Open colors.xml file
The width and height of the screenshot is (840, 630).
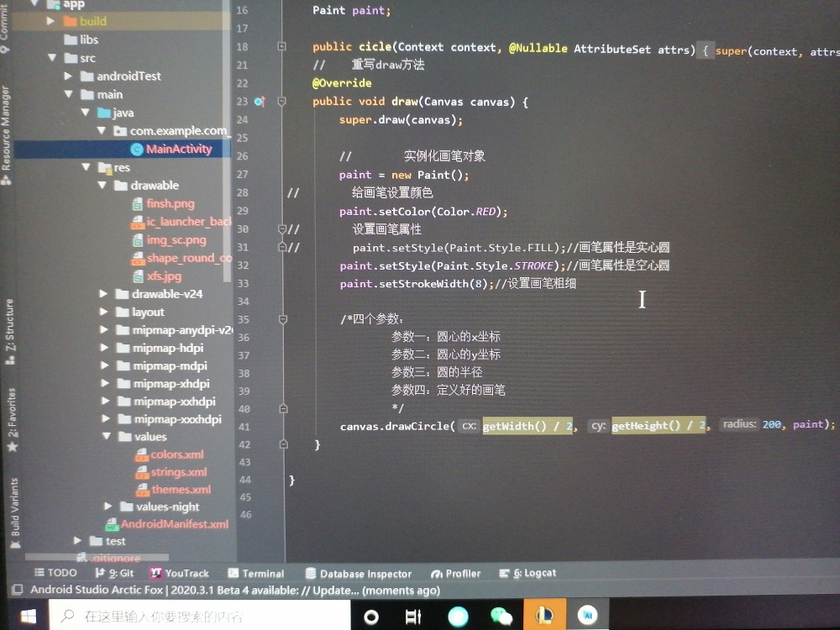[170, 454]
